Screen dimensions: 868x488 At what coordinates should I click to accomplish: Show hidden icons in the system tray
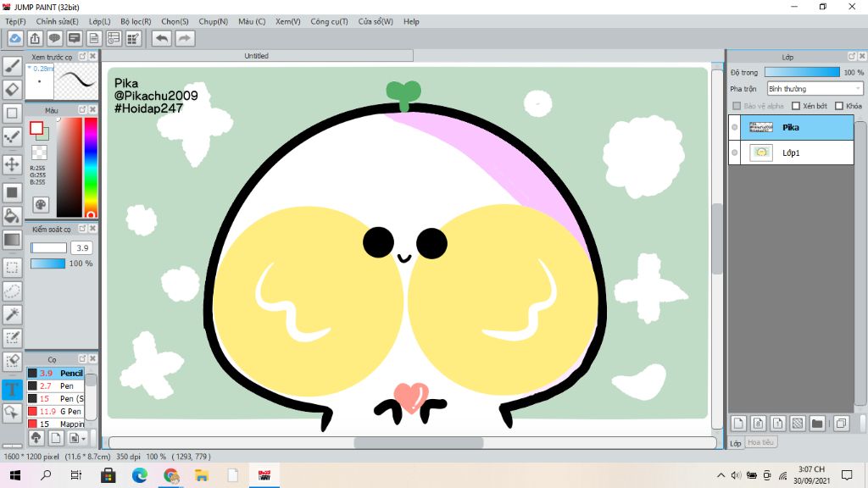click(x=721, y=475)
